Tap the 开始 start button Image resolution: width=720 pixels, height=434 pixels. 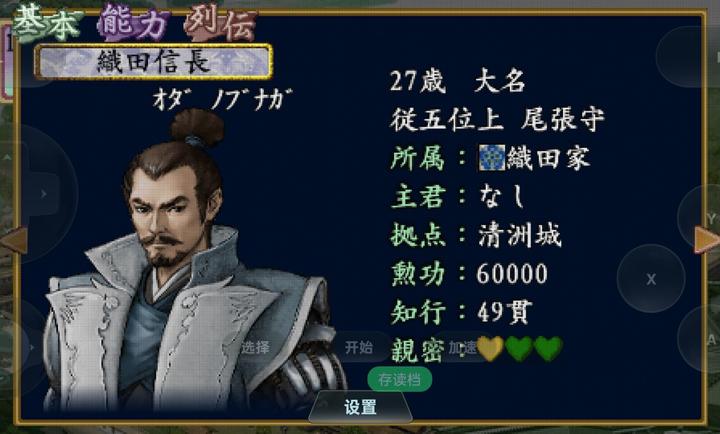click(359, 347)
